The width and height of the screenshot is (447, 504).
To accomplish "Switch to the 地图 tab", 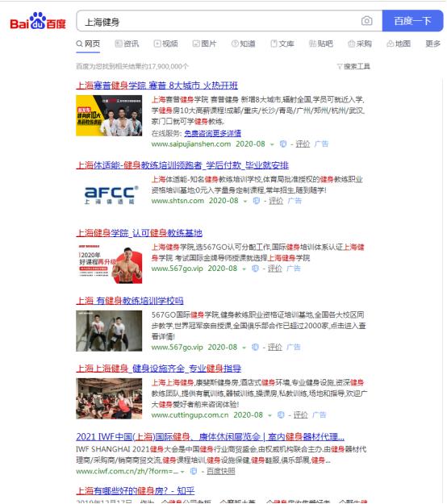I will 399,44.
